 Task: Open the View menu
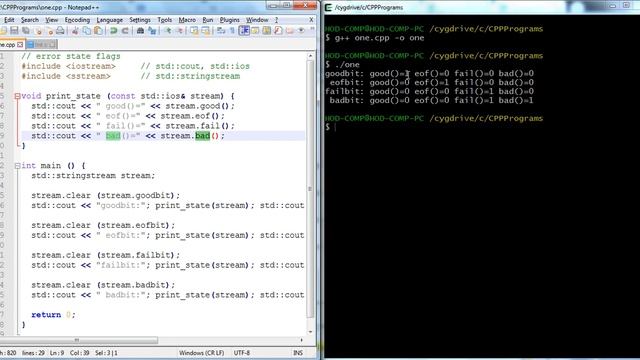point(51,20)
